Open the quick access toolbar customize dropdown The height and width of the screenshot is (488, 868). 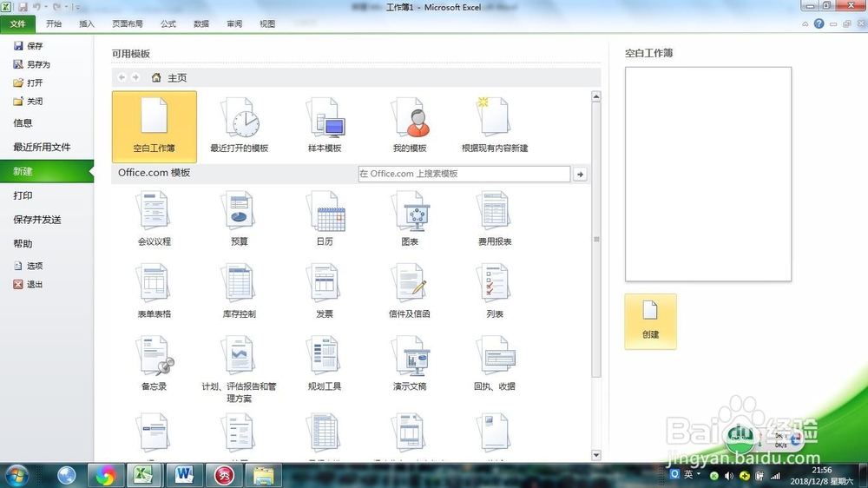76,7
